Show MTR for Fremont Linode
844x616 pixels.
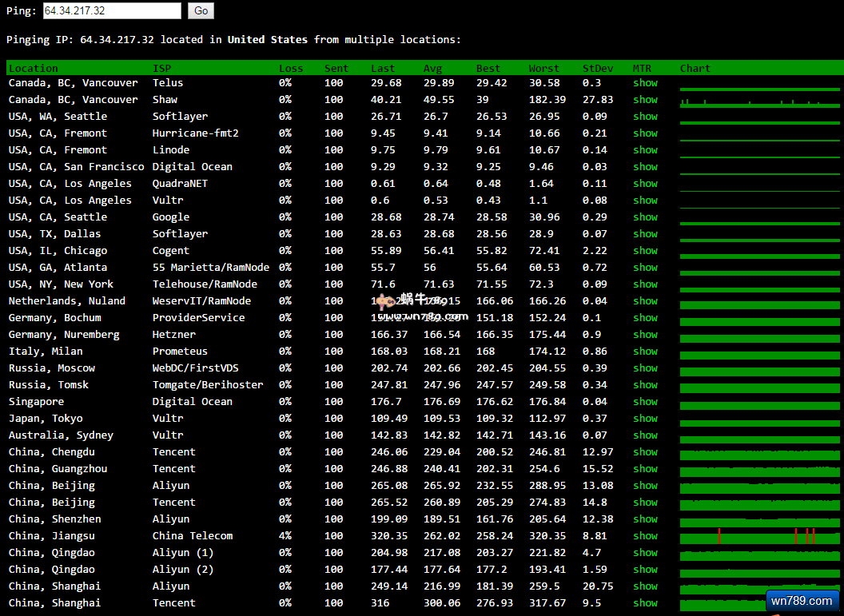tap(645, 150)
